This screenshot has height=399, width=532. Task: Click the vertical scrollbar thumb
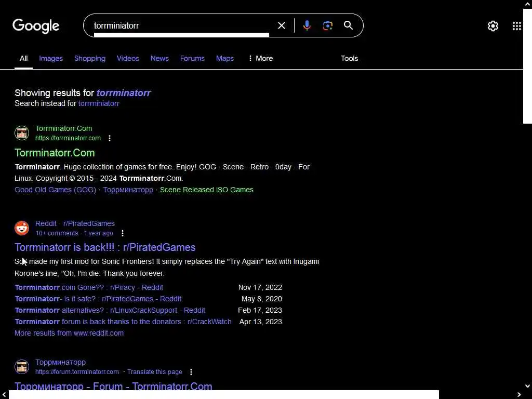(528, 66)
